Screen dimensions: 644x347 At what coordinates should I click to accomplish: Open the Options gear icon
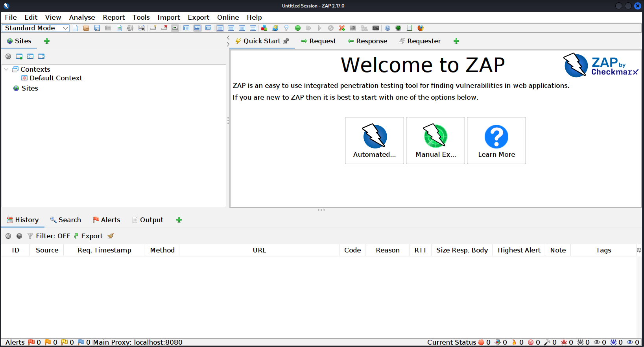[130, 28]
